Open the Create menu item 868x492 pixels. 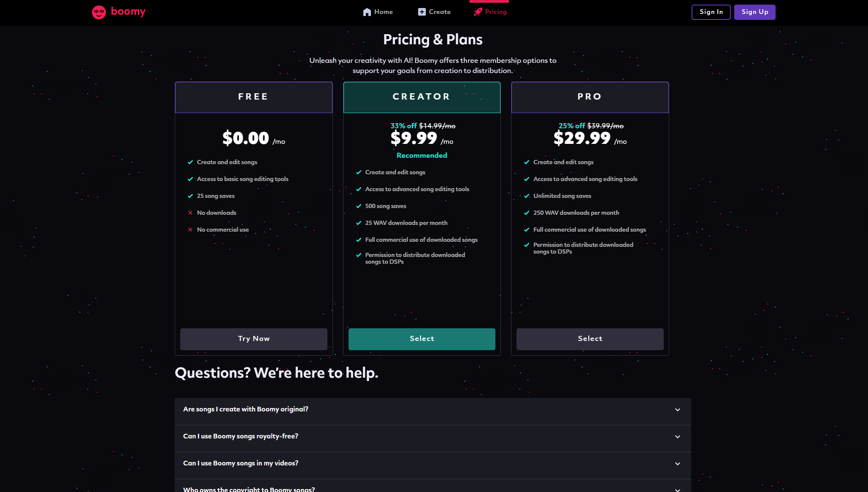click(439, 12)
